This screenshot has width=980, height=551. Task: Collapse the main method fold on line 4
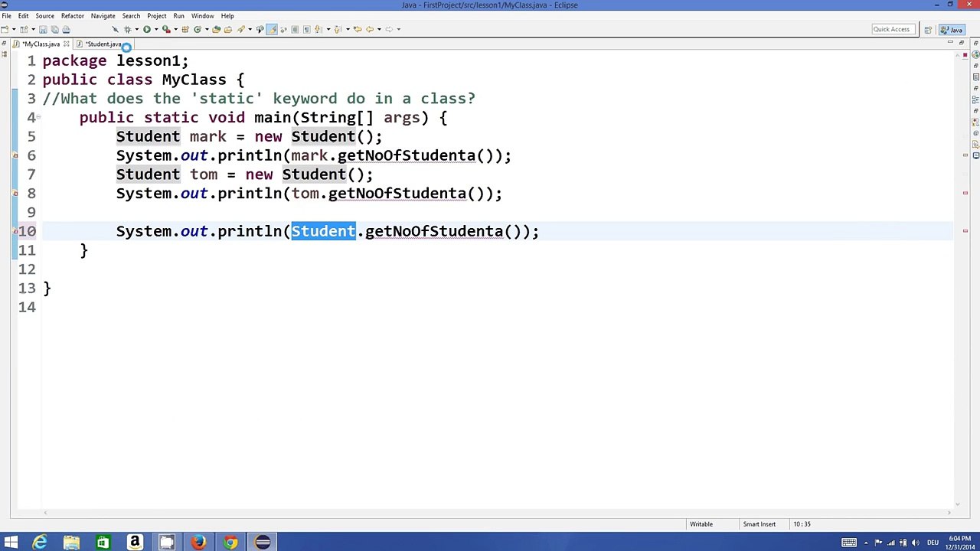click(x=38, y=117)
